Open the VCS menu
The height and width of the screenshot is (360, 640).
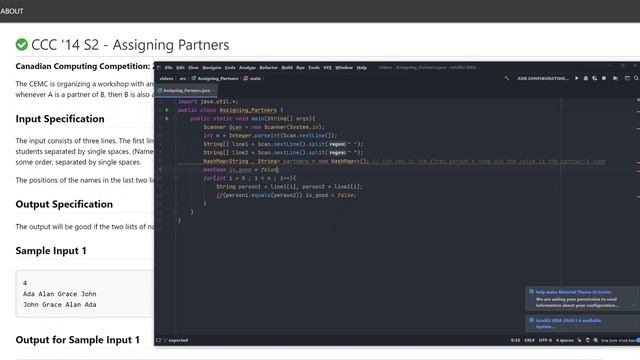(x=327, y=68)
